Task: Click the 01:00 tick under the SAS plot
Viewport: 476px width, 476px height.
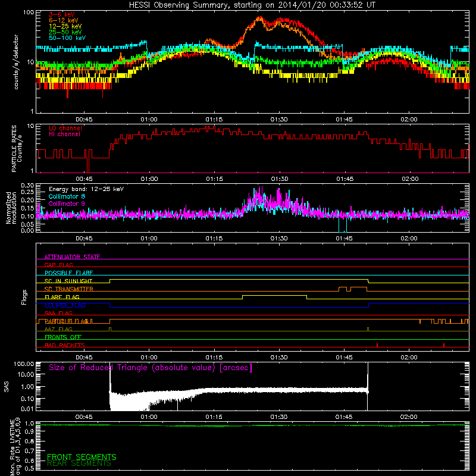Action: point(149,417)
